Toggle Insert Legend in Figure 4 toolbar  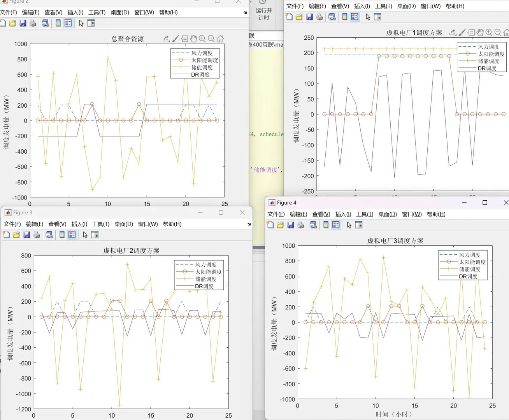pos(336,225)
